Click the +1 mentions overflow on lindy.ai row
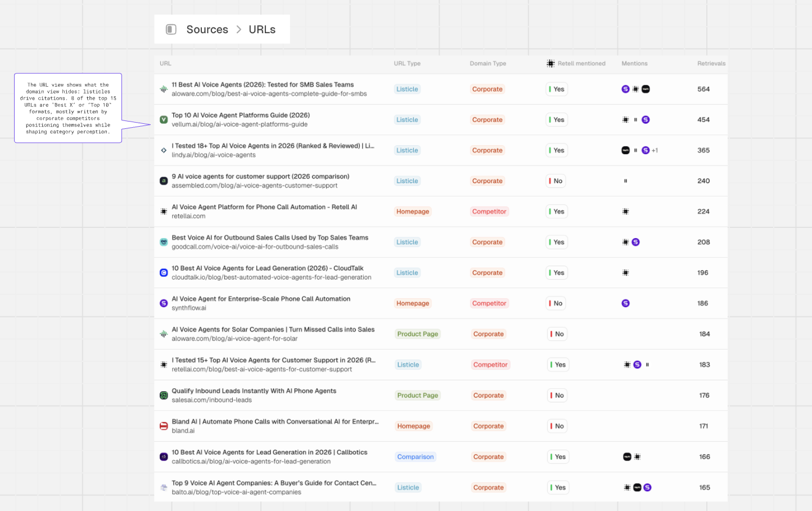812x511 pixels. click(655, 150)
